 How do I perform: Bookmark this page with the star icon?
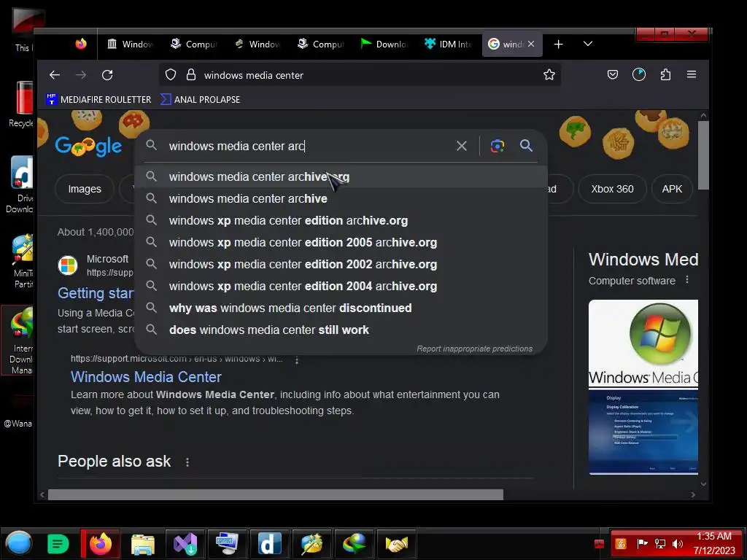click(x=549, y=75)
